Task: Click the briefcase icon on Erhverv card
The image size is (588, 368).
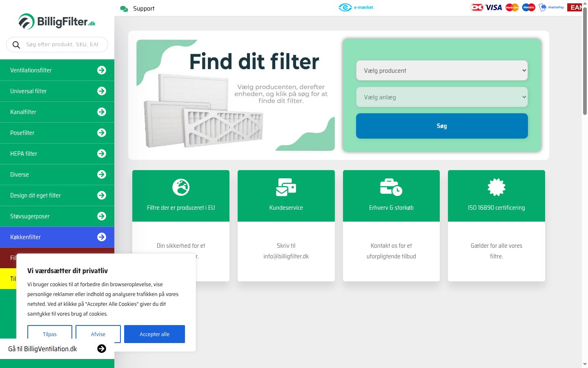Action: pos(391,187)
